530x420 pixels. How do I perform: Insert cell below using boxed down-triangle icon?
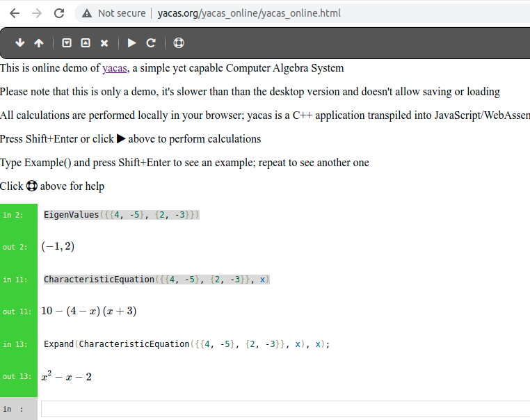tap(67, 43)
